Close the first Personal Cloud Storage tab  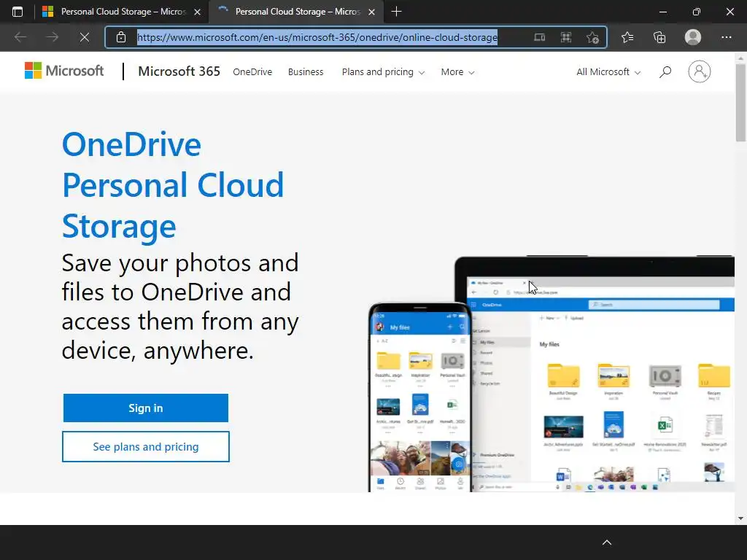click(x=197, y=12)
